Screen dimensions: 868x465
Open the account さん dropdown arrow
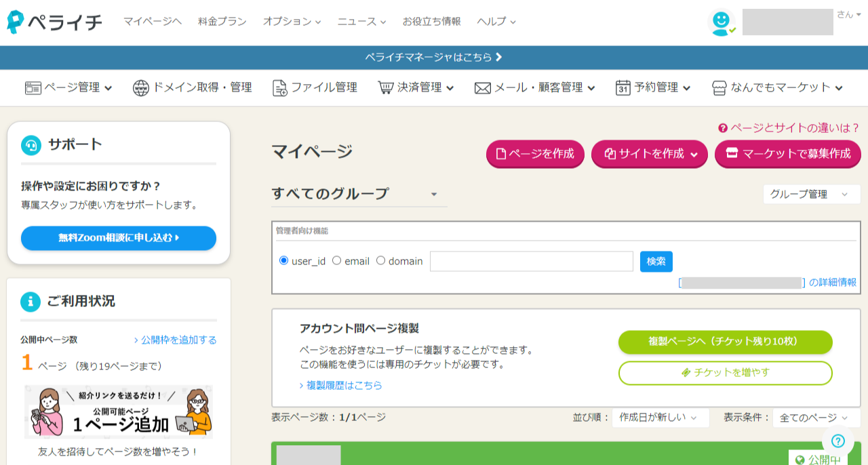[859, 14]
